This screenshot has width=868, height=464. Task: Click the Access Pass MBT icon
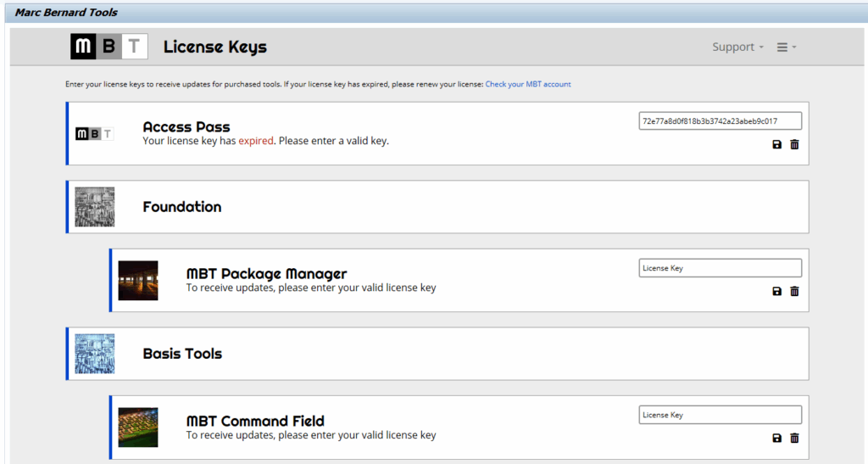click(x=94, y=134)
